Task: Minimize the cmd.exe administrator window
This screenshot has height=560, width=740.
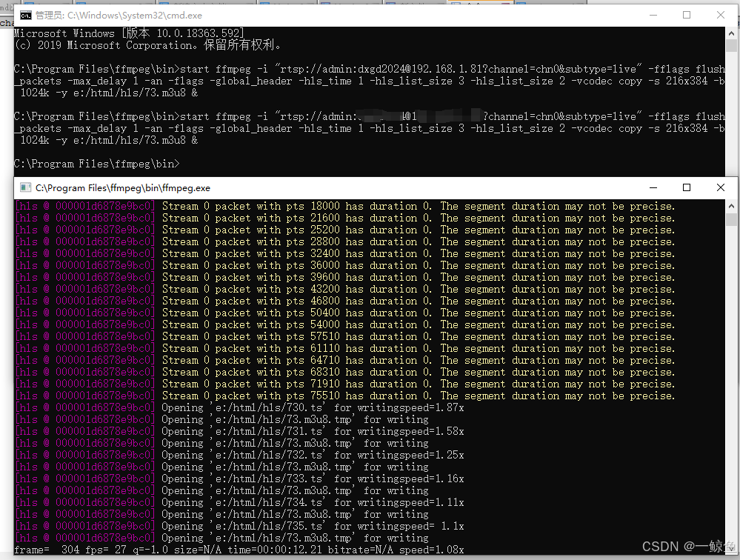Action: [653, 15]
